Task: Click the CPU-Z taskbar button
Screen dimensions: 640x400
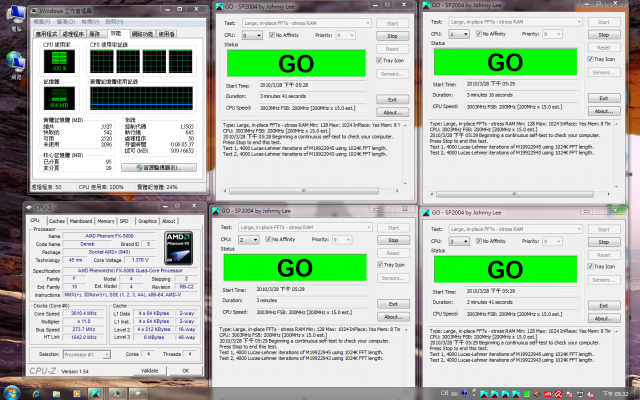Action: coord(138,393)
